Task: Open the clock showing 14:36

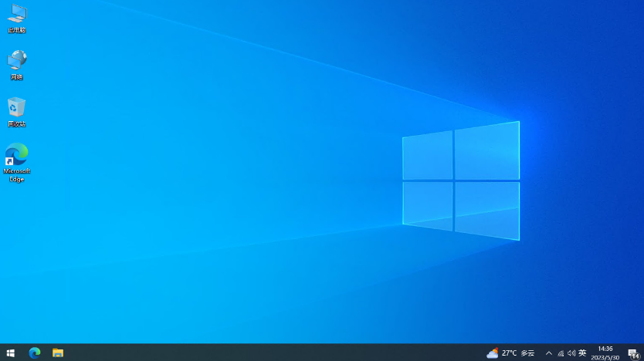Action: pyautogui.click(x=605, y=353)
